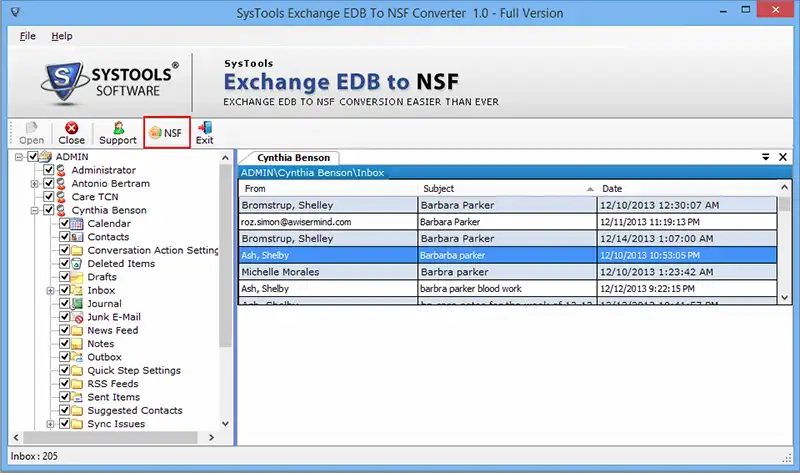800x473 pixels.
Task: Click the title bar app icon
Action: coord(15,12)
